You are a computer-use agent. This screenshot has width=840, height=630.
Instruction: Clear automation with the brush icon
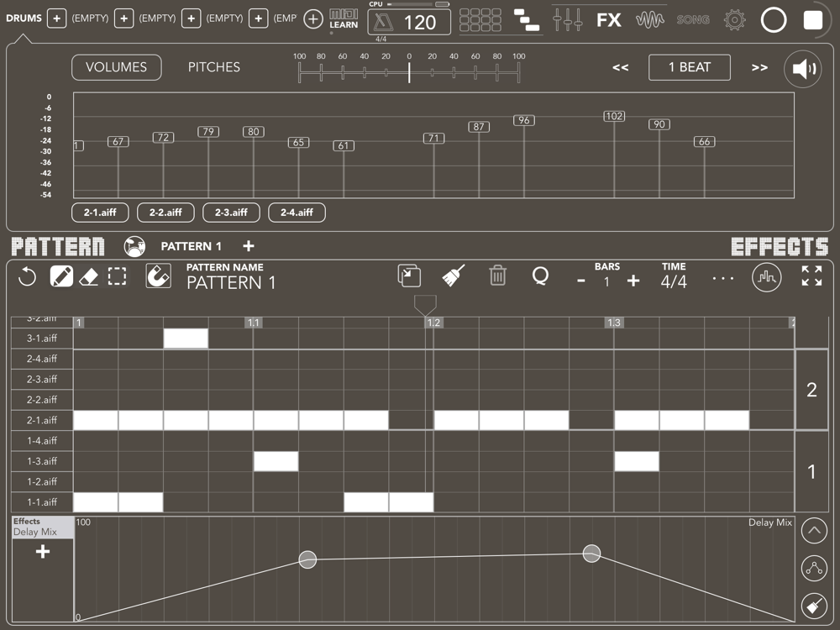point(814,606)
